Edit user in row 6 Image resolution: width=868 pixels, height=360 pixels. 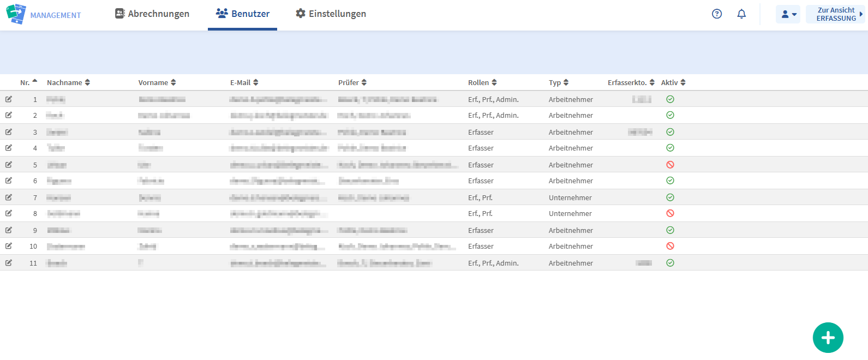click(9, 181)
